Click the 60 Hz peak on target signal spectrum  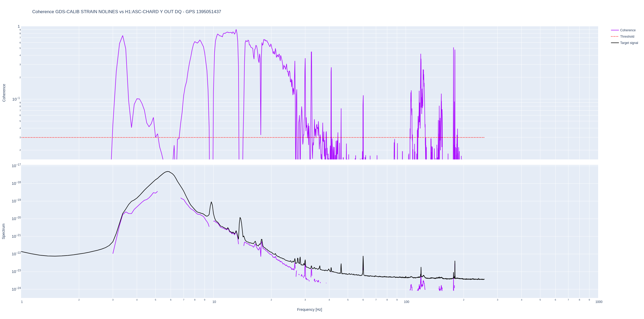[x=363, y=257]
